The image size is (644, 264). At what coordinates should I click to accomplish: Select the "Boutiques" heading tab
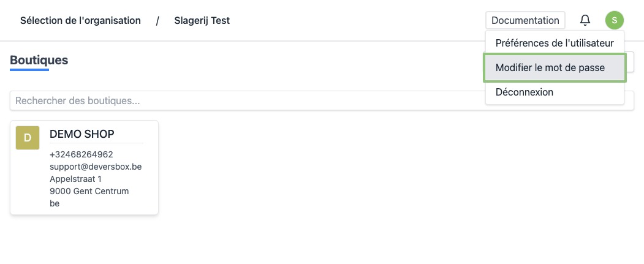(x=39, y=61)
